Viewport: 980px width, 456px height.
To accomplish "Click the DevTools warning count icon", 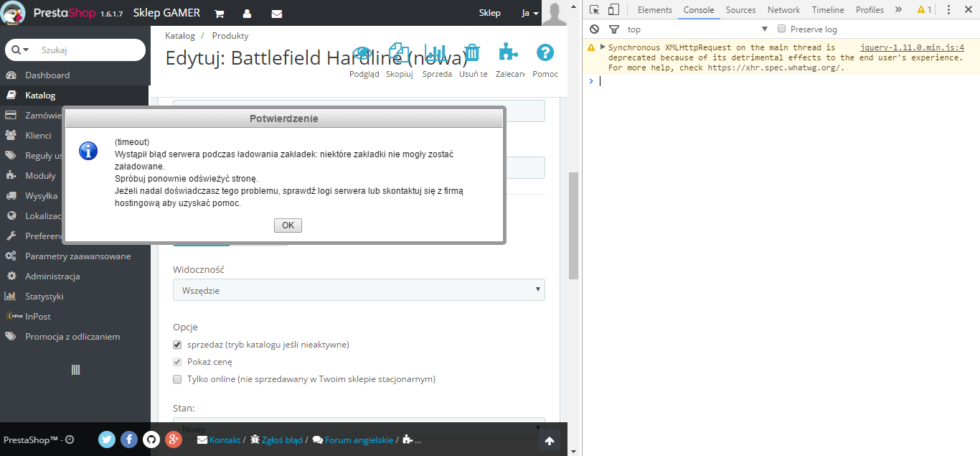I will pyautogui.click(x=925, y=10).
